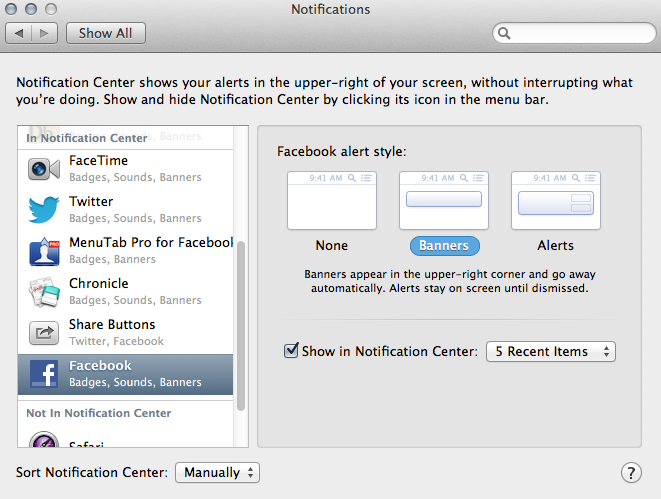Click the Facebook alert style label

pyautogui.click(x=341, y=151)
